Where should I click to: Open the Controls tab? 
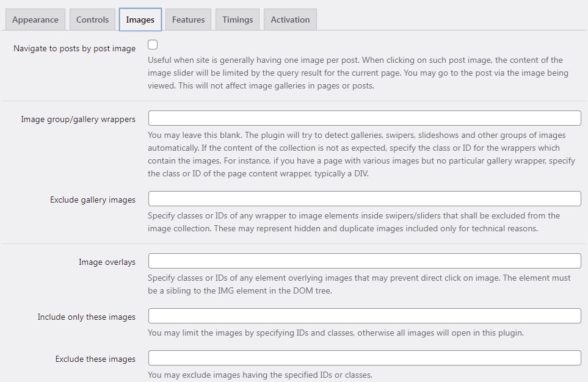click(92, 20)
